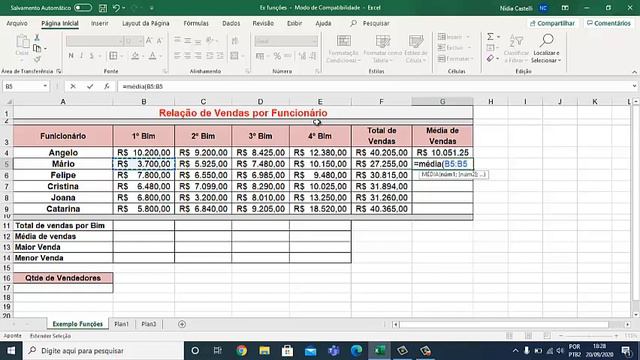Open font color A swatch
Viewport: 640px width, 360px height.
tap(152, 56)
